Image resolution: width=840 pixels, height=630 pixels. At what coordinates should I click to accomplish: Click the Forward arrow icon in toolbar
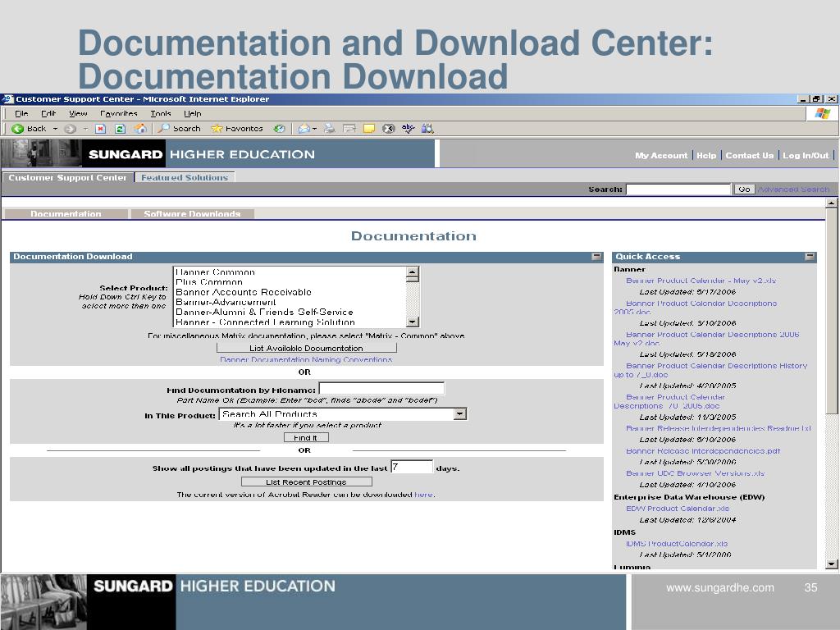[x=70, y=129]
